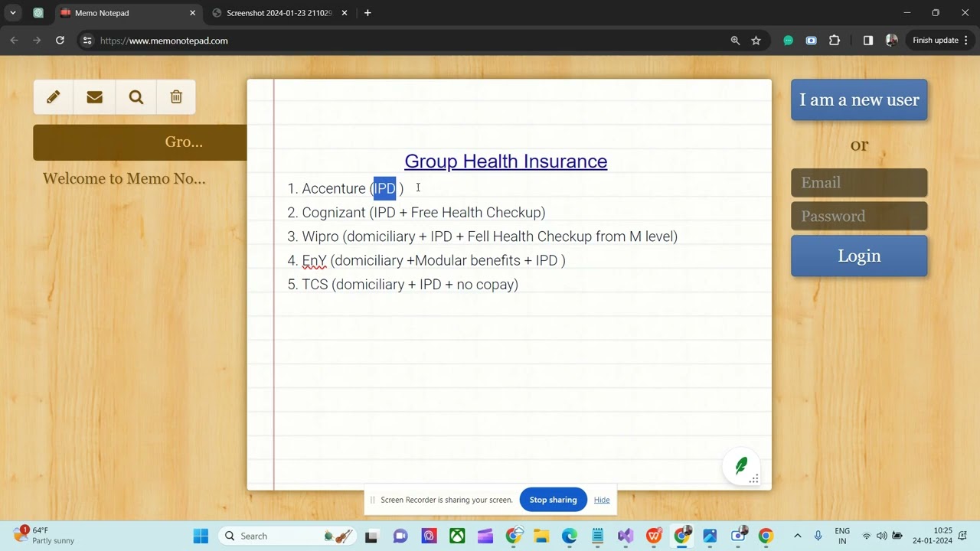Close the Memo Notepad tab
Image resolution: width=980 pixels, height=551 pixels.
click(192, 13)
